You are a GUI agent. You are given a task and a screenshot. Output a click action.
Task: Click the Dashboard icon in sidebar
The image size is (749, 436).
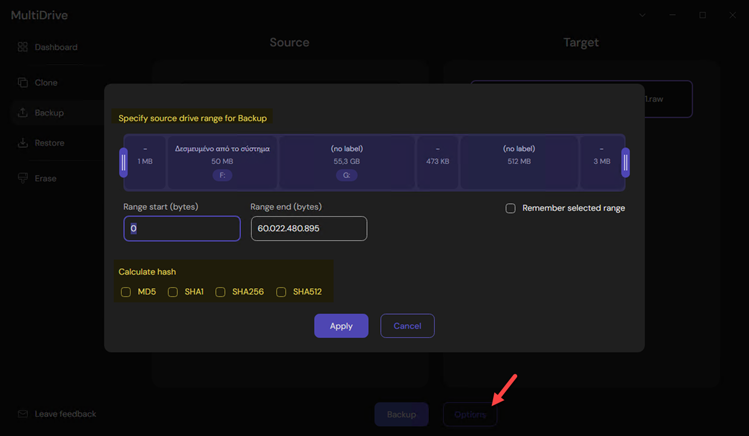pyautogui.click(x=22, y=47)
